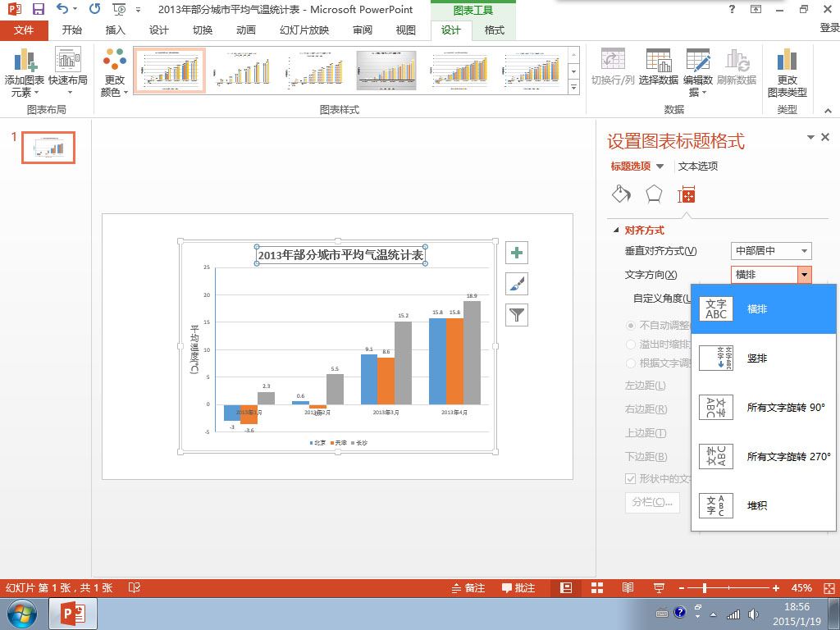
Task: Open Effects pentagon icon in format pane
Action: [x=654, y=194]
